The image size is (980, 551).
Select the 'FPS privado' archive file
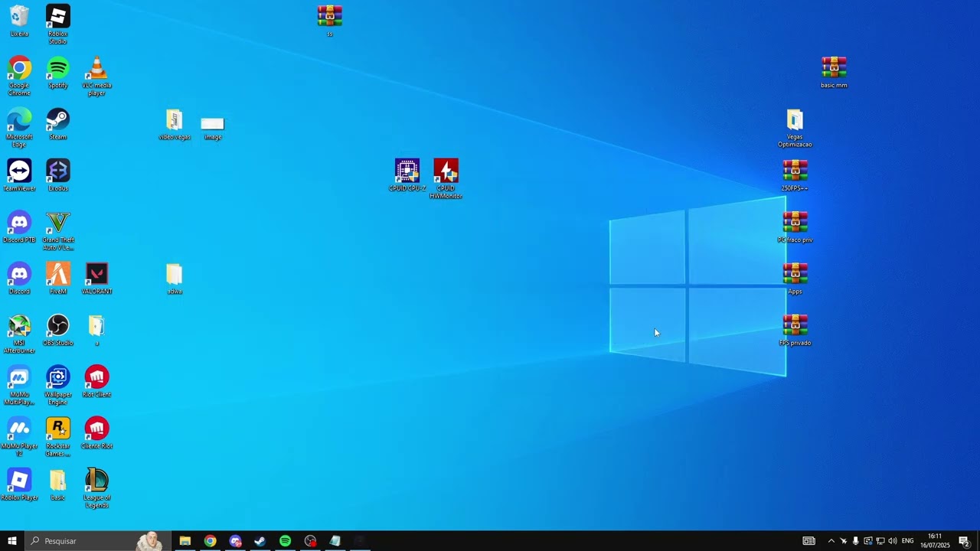tap(795, 330)
